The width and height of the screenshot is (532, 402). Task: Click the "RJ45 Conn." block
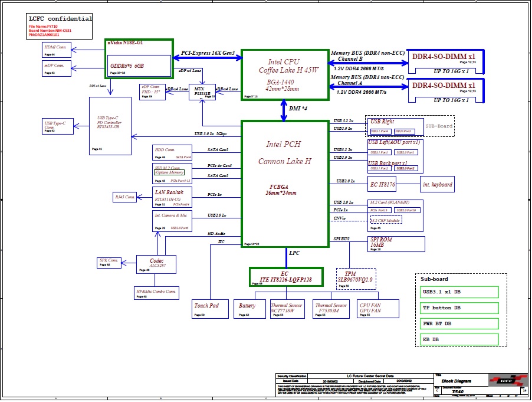[x=124, y=197]
